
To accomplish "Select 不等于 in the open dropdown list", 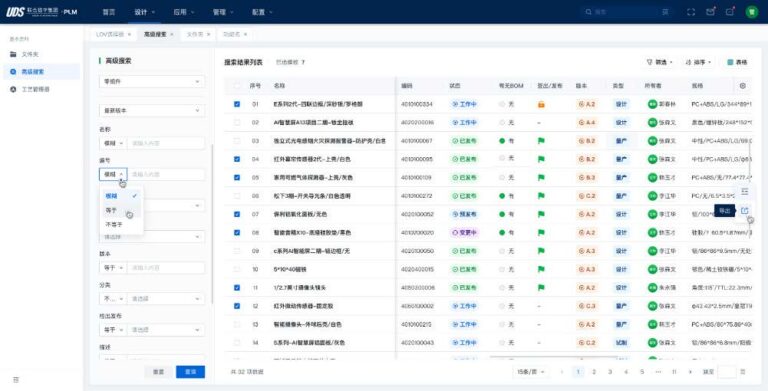I will point(121,224).
